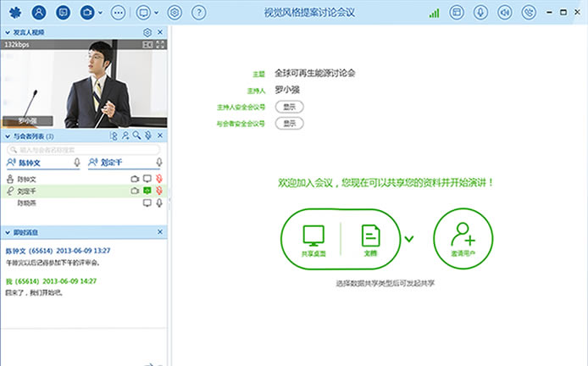Click the speaker volume icon in the title bar
This screenshot has width=588, height=366.
[x=504, y=13]
